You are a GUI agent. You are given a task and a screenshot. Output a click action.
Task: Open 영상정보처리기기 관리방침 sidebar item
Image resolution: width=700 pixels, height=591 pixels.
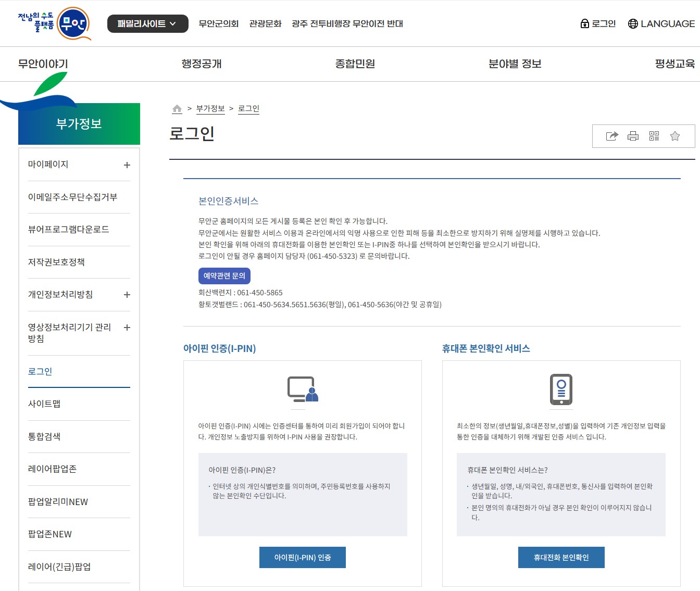[x=69, y=333]
